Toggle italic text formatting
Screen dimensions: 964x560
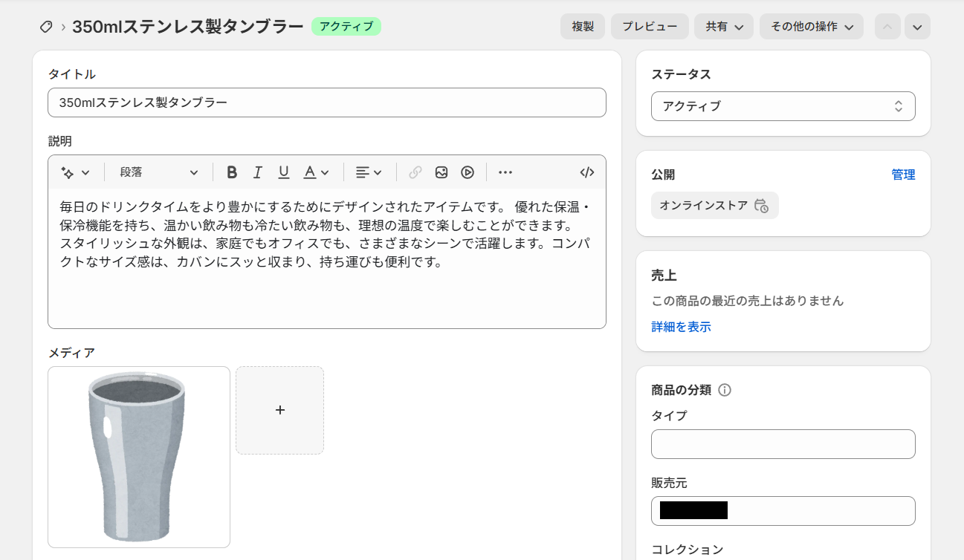coord(258,172)
